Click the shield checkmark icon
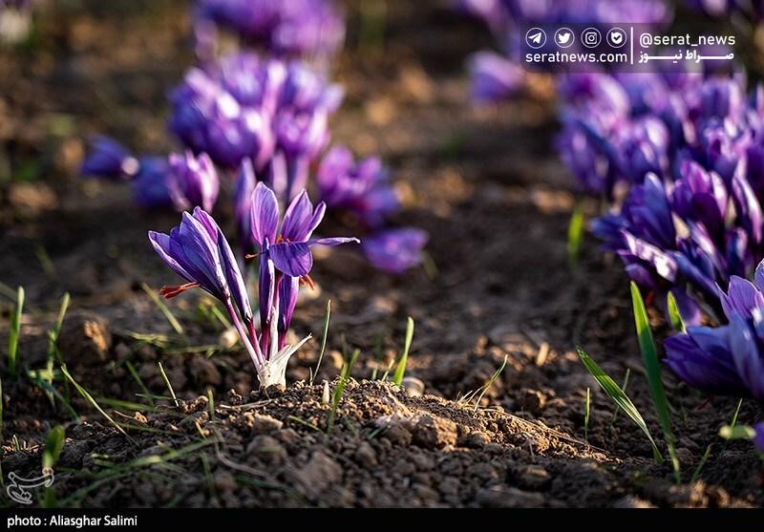Image resolution: width=764 pixels, height=532 pixels. pos(617,38)
